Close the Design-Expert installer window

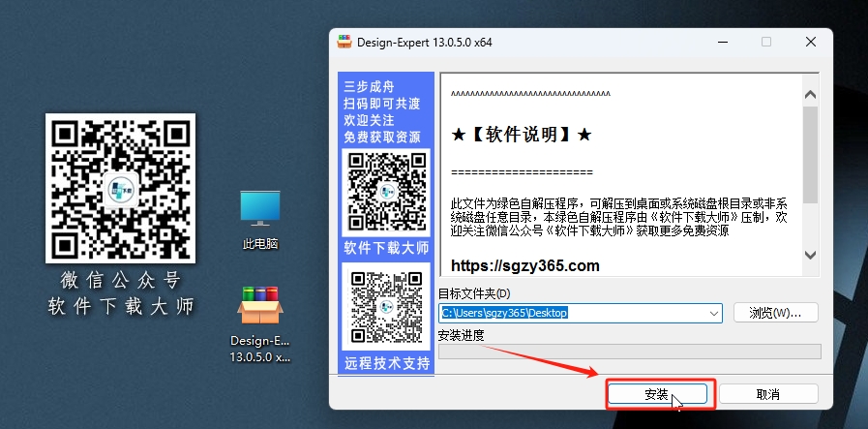point(811,42)
